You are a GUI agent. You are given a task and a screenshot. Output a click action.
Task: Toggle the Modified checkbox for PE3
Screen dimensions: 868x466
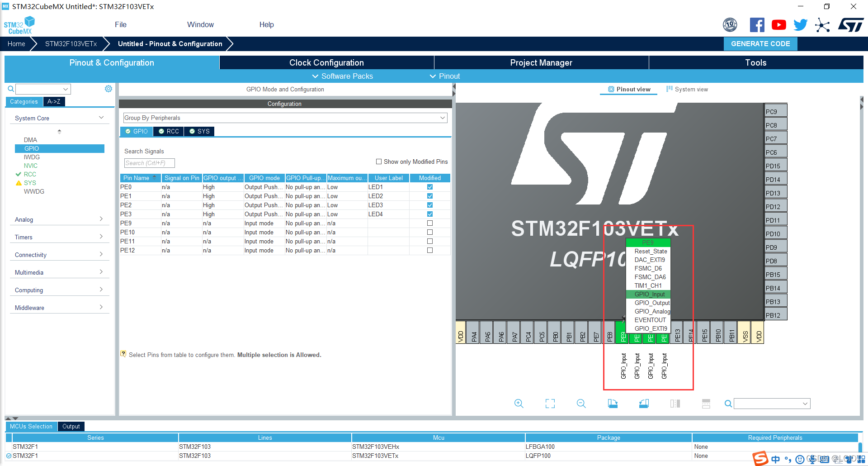tap(430, 214)
